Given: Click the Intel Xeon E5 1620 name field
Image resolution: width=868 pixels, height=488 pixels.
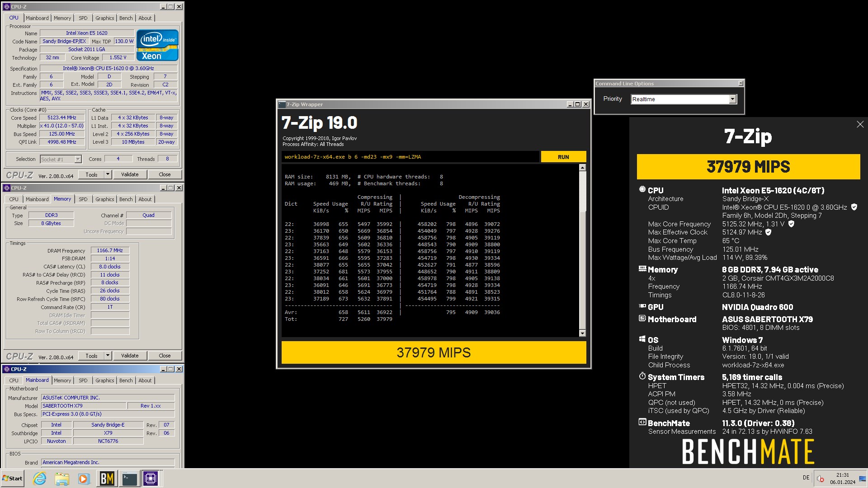Looking at the screenshot, I should click(x=87, y=33).
